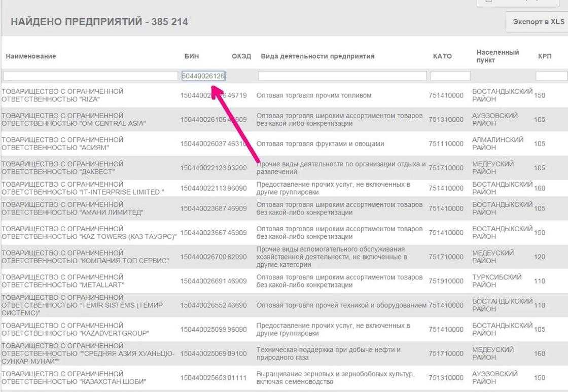Viewport: 568px width, 392px height.
Task: Select the "KAZADVERTGROUP" company row
Action: [284, 329]
